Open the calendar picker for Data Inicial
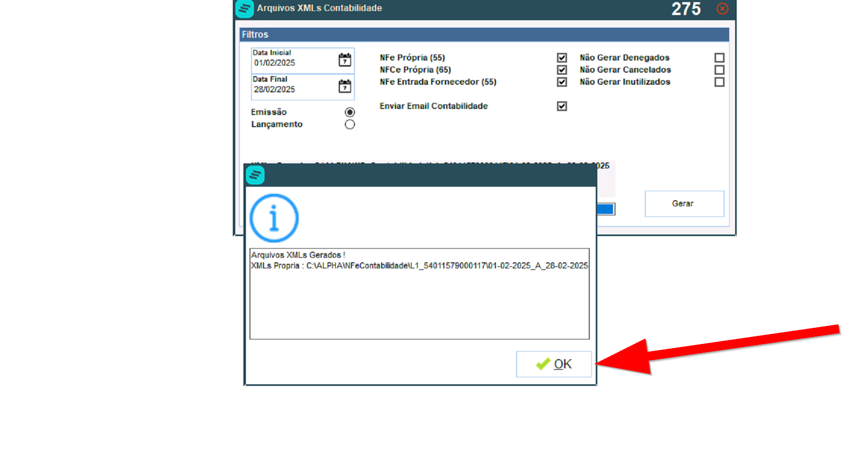This screenshot has height=455, width=868. click(x=344, y=60)
